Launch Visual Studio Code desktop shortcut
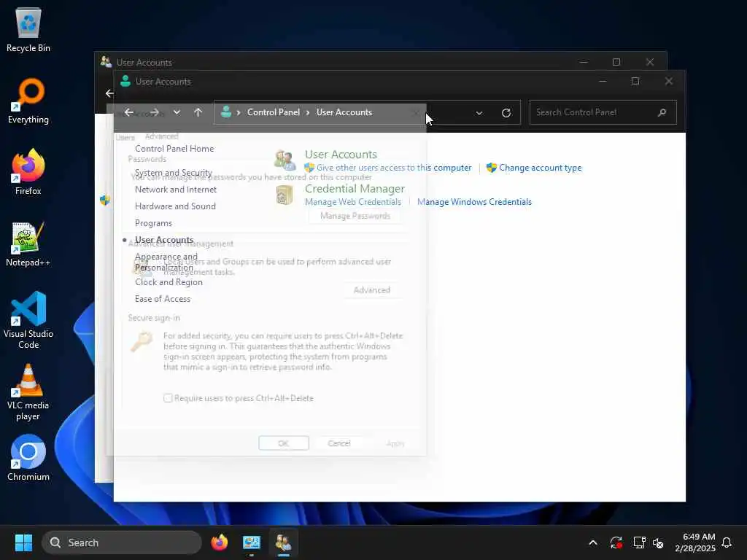747x560 pixels. 28,320
